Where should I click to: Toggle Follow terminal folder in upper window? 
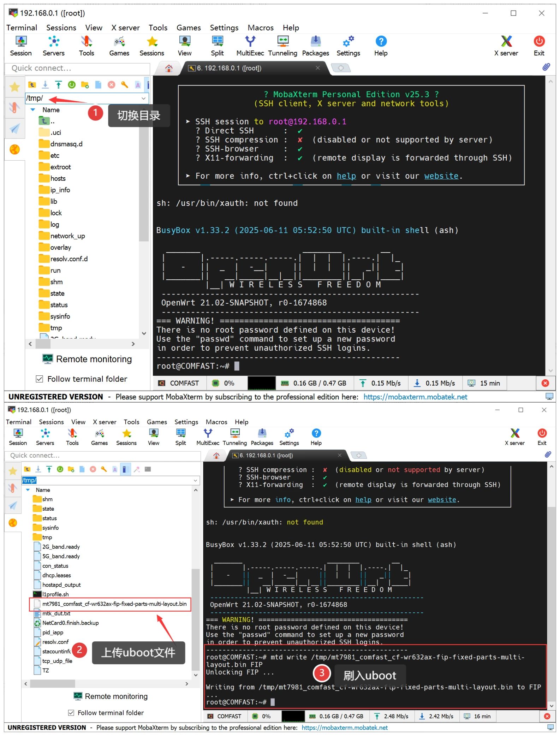pyautogui.click(x=40, y=379)
